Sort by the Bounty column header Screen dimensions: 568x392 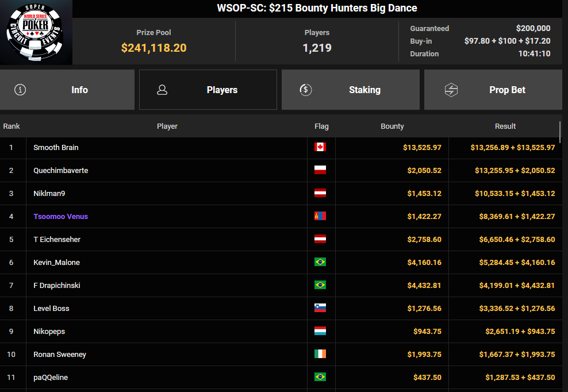[392, 126]
